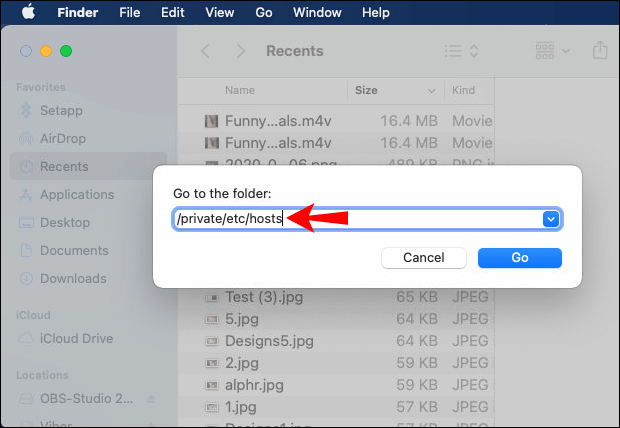Open the group-by grid icon
This screenshot has height=428, width=620.
click(545, 51)
